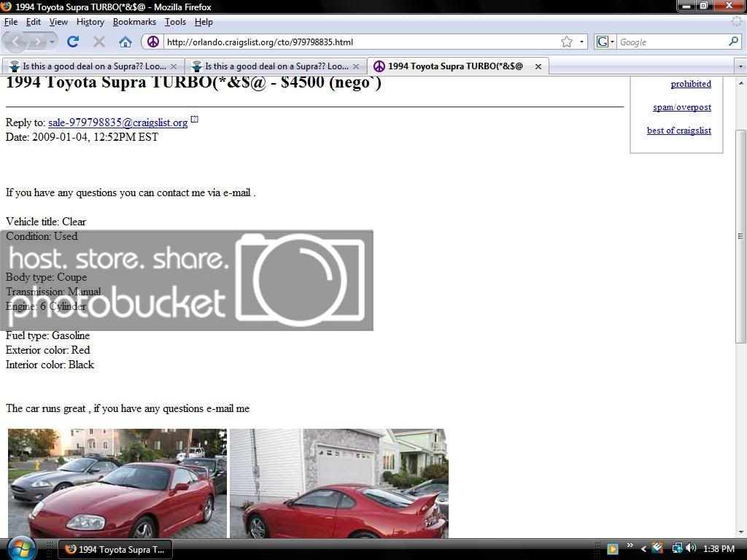The width and height of the screenshot is (747, 560).
Task: Click the listing title heading text
Action: (193, 82)
